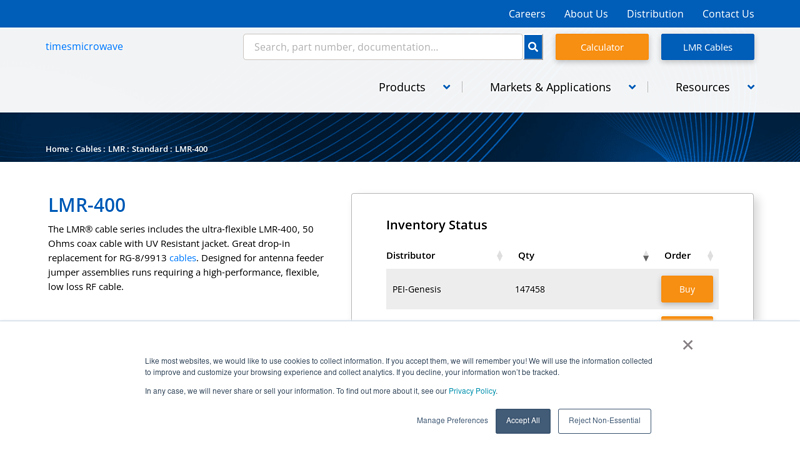
Task: Sort inventory by Qty column arrow
Action: [x=646, y=256]
